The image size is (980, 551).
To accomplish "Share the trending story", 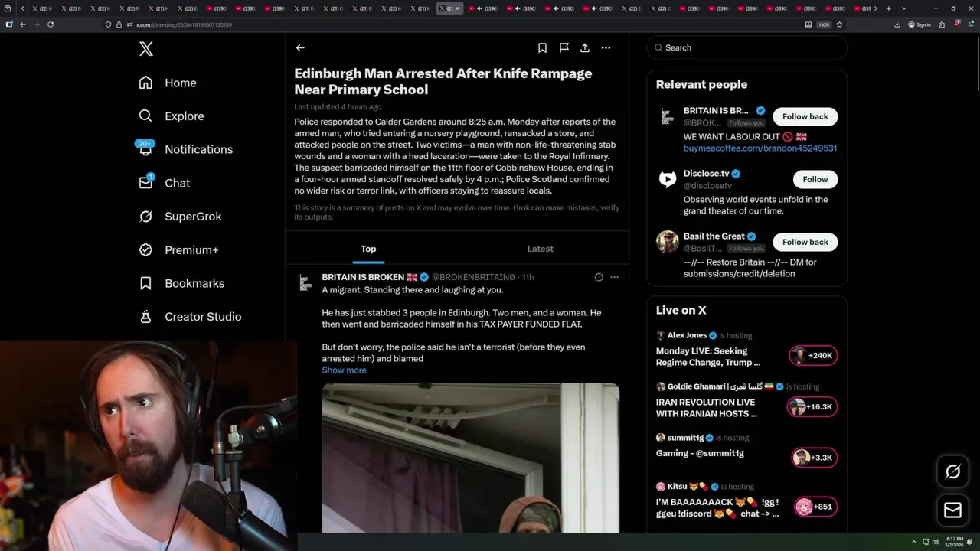I will point(585,47).
